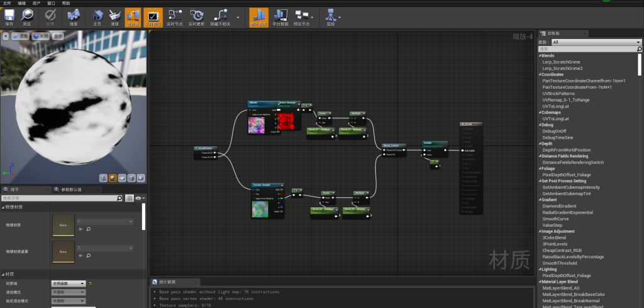Toggle 统计数据 stats display
The image size is (644, 308).
[x=258, y=17]
